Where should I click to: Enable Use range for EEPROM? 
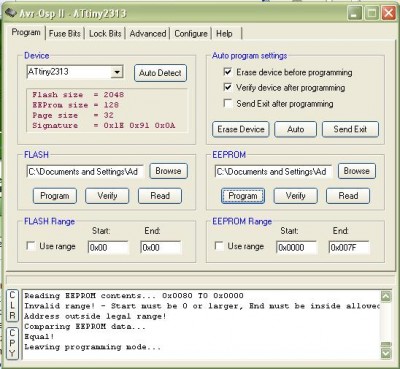pos(219,246)
